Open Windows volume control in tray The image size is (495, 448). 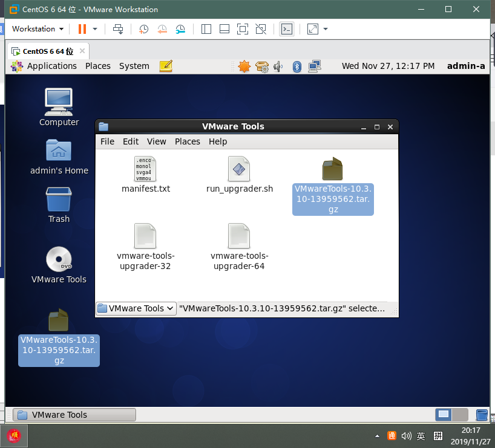406,436
